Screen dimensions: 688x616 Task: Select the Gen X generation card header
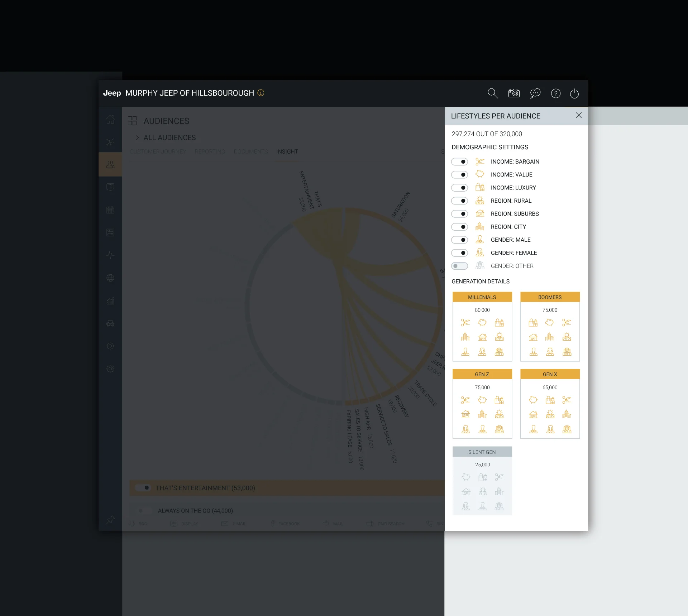point(550,374)
